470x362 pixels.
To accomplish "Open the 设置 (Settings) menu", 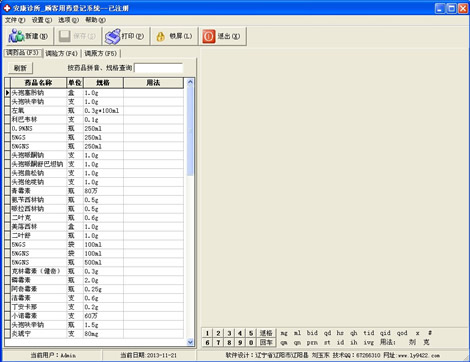I will click(x=42, y=20).
